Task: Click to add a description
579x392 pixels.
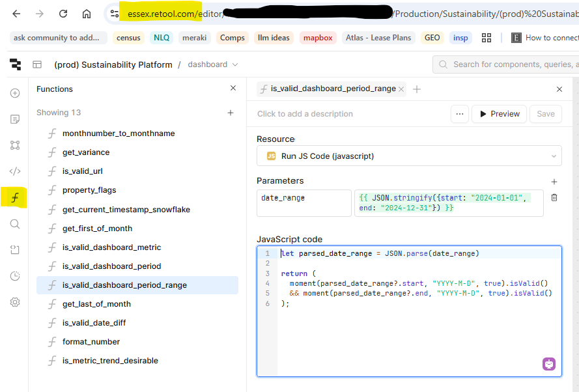Action: 305,114
